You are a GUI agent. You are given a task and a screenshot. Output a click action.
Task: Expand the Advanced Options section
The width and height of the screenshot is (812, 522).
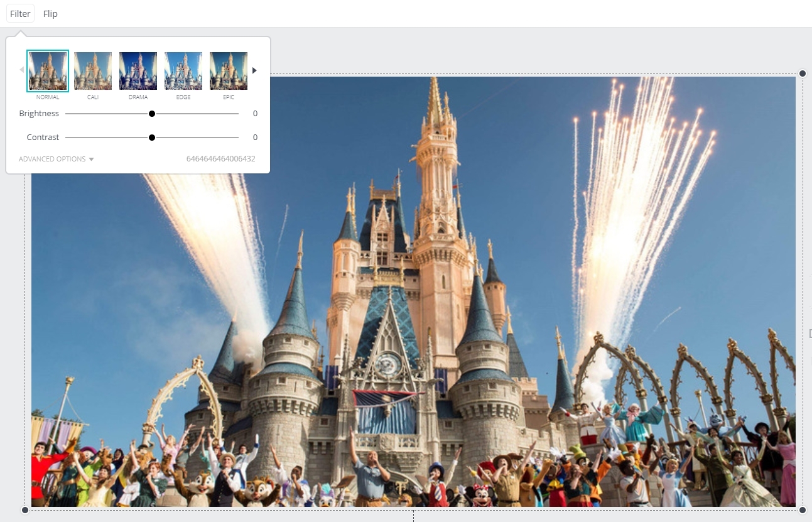click(x=56, y=159)
